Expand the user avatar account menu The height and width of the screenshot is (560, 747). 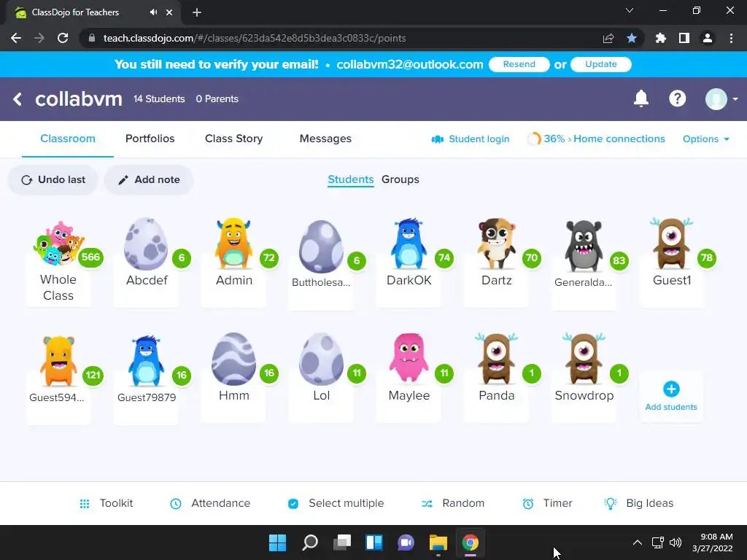(x=721, y=99)
